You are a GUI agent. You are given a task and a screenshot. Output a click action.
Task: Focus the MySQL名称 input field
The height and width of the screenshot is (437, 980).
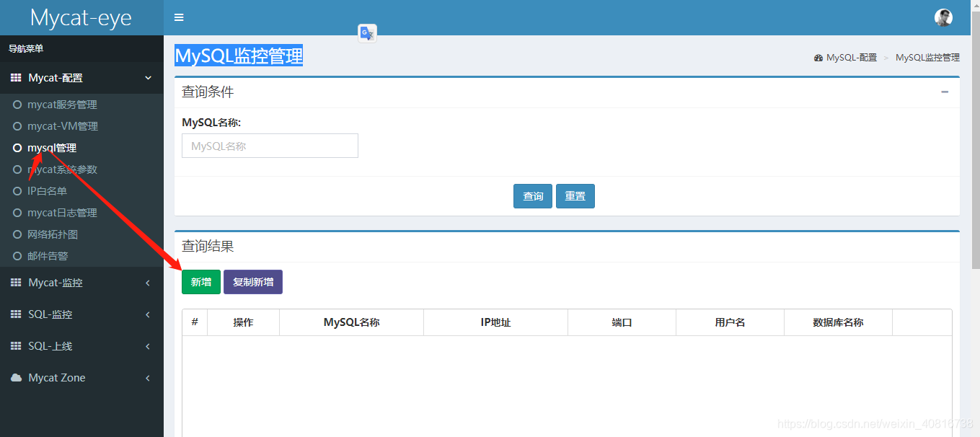270,146
